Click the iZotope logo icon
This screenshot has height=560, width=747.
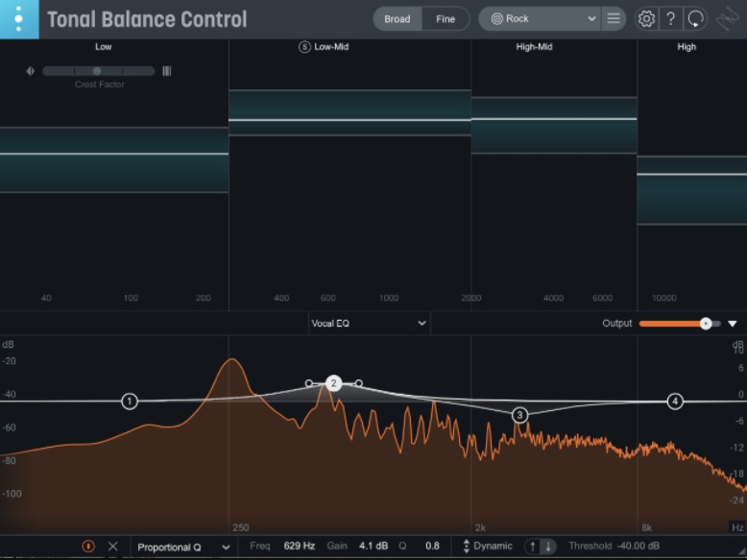click(x=727, y=19)
